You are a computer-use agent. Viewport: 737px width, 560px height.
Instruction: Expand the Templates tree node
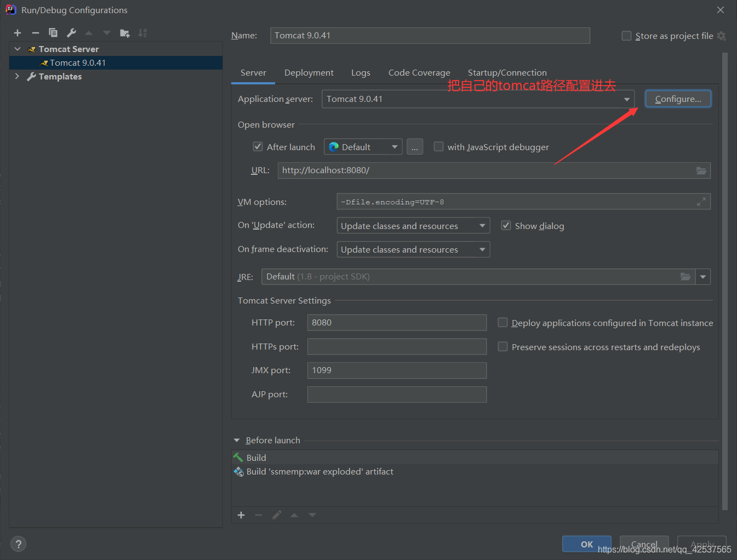[18, 76]
